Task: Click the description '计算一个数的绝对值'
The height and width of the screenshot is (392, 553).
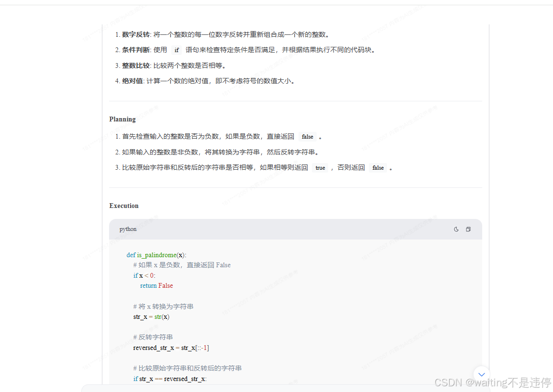Action: (x=177, y=81)
